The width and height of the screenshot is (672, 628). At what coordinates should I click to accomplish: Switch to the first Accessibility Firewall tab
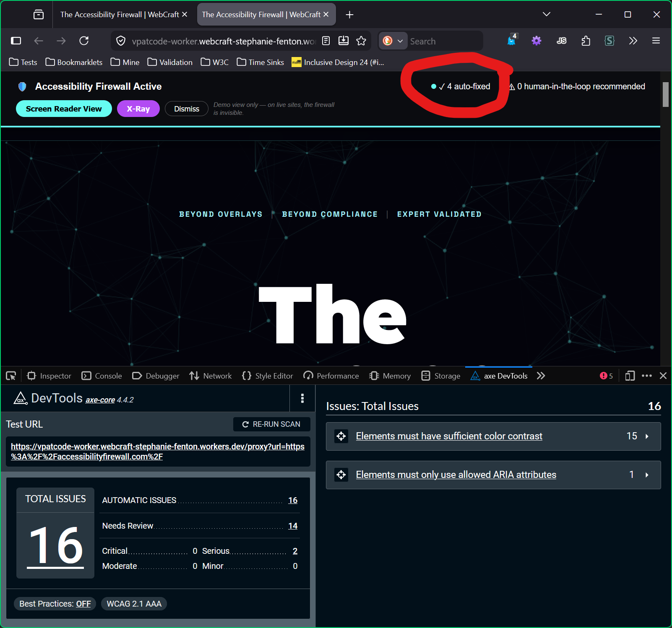[120, 15]
